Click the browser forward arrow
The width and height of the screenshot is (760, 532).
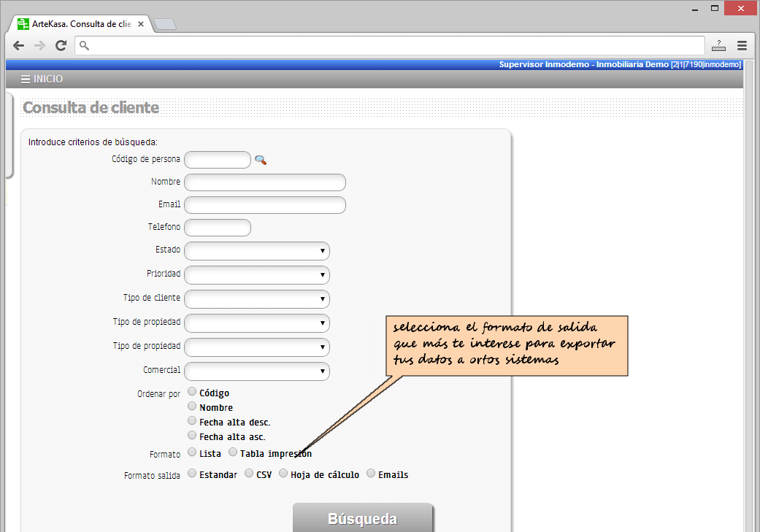click(x=39, y=45)
